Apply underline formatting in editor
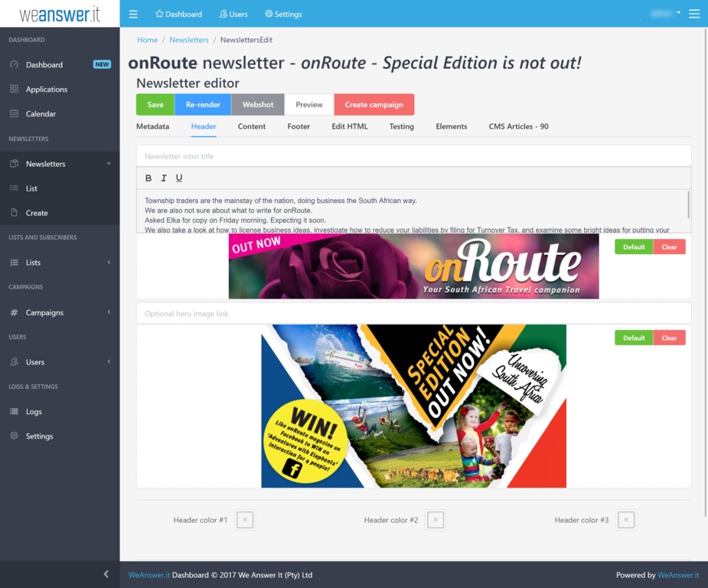This screenshot has height=588, width=708. click(179, 178)
